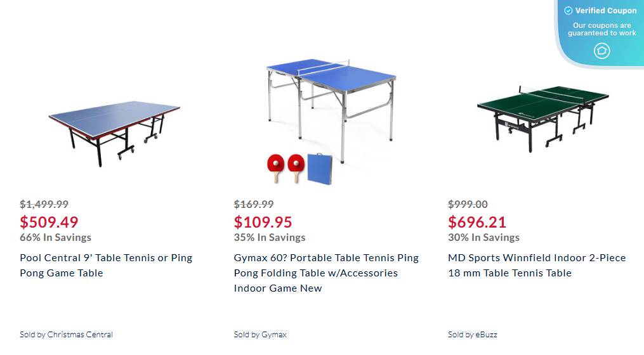Image resolution: width=644 pixels, height=355 pixels.
Task: Click the Sold by Christmas Central text
Action: point(66,334)
